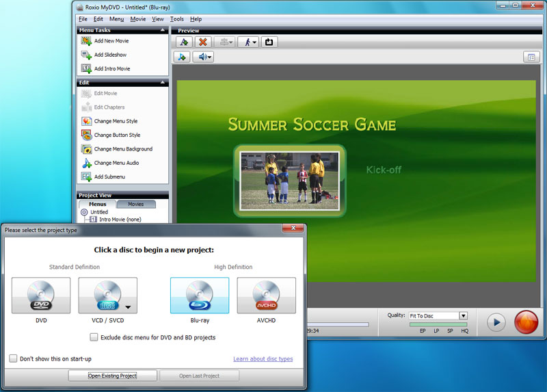Click the Add Slideshow icon
The height and width of the screenshot is (392, 547).
point(86,55)
